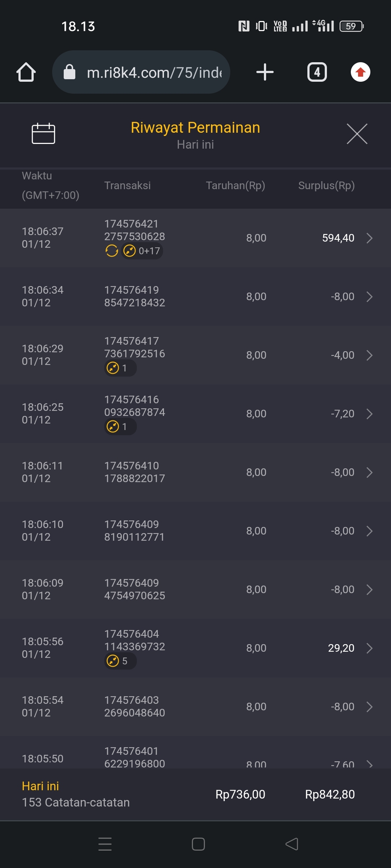391x868 pixels.
Task: Click the URL address bar
Action: [154, 73]
